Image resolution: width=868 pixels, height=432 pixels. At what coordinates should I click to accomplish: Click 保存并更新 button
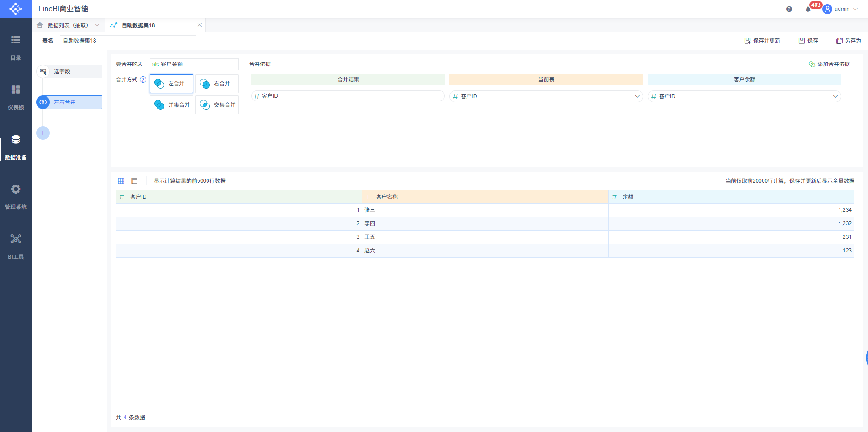[x=762, y=41]
